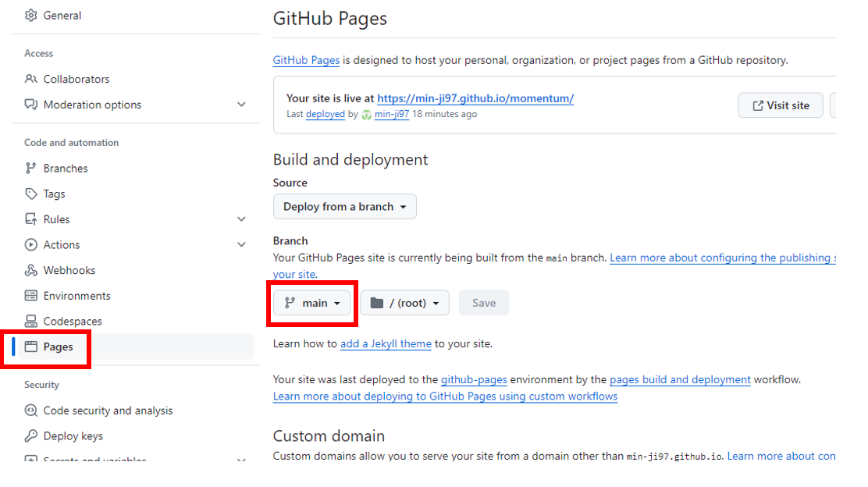The image size is (868, 487).
Task: Click the Tags tag icon
Action: (31, 194)
